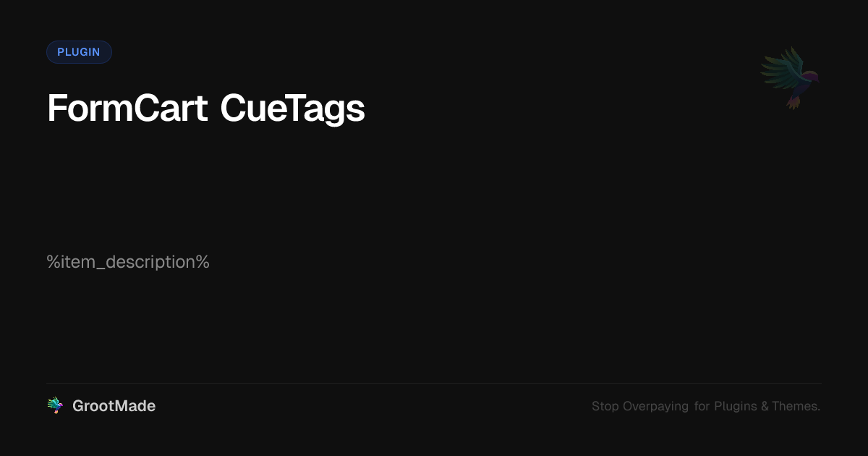Viewport: 868px width, 456px height.
Task: Click the word CueTags in the title
Action: click(x=292, y=109)
